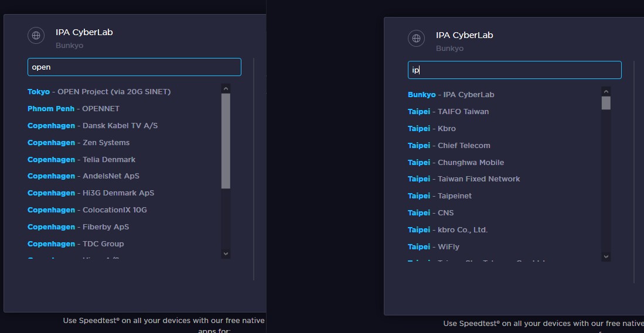Screen dimensions: 644x333
Task: Focus the search field containing 'open'
Action: click(x=134, y=67)
